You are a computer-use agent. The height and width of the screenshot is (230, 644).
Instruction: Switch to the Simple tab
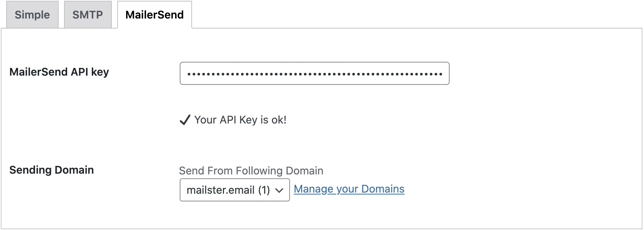[32, 15]
